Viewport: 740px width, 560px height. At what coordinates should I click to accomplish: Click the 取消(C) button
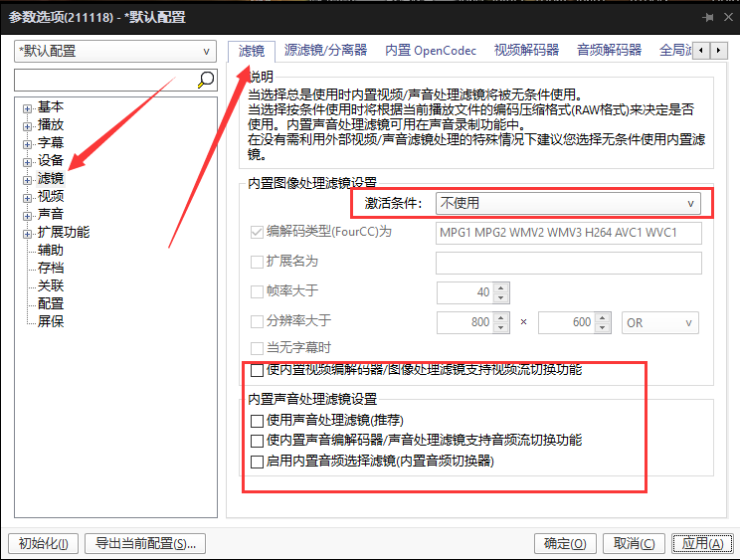pos(634,543)
